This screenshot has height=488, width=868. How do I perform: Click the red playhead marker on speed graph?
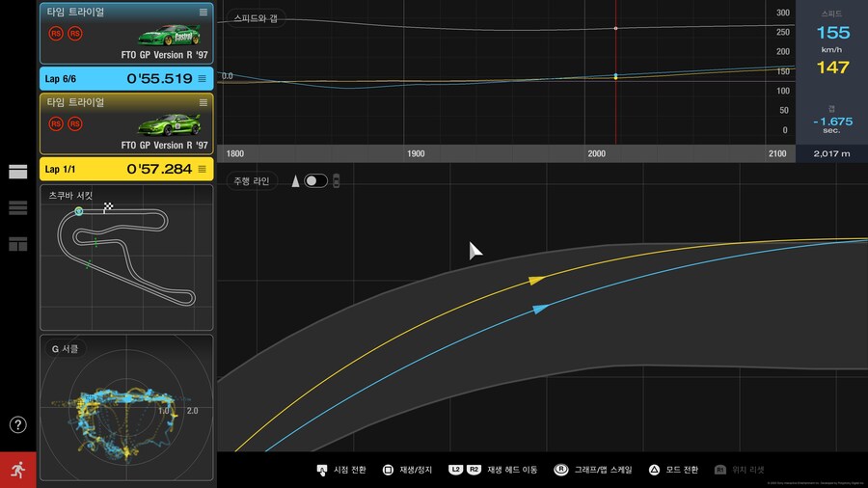click(x=615, y=29)
